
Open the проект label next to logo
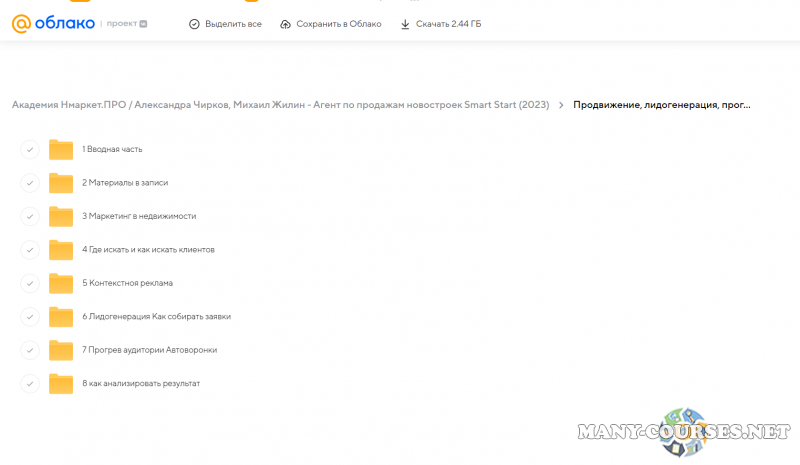tap(122, 24)
